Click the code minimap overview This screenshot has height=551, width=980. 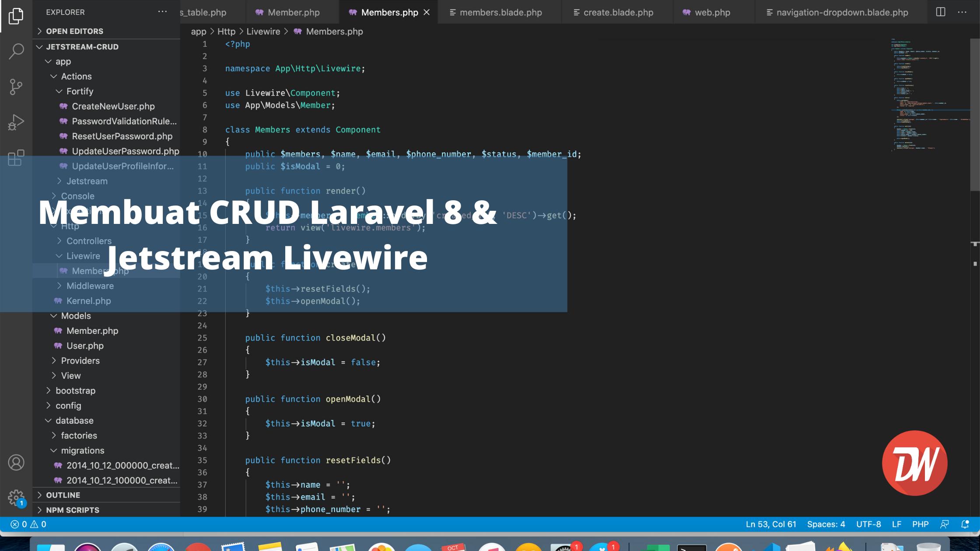[930, 95]
